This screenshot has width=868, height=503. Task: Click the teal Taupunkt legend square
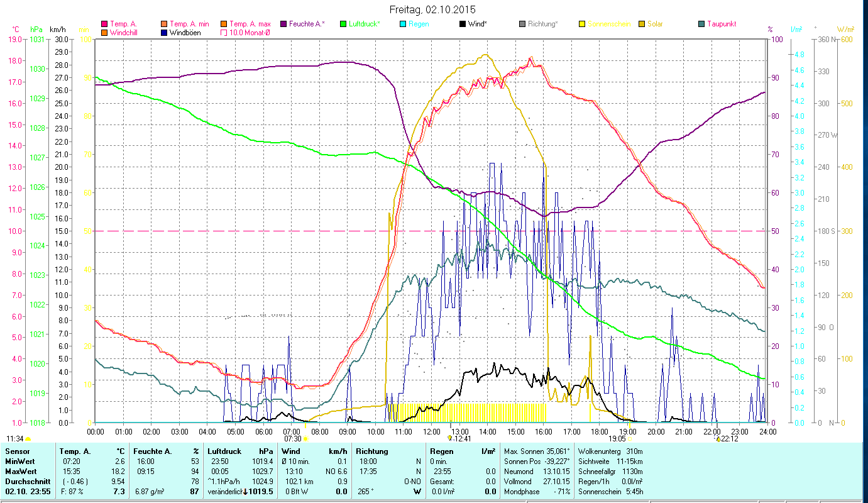tap(701, 24)
